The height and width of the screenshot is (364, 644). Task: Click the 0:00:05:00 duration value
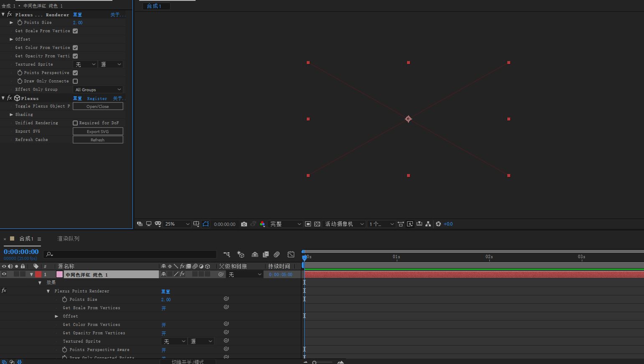tap(280, 274)
